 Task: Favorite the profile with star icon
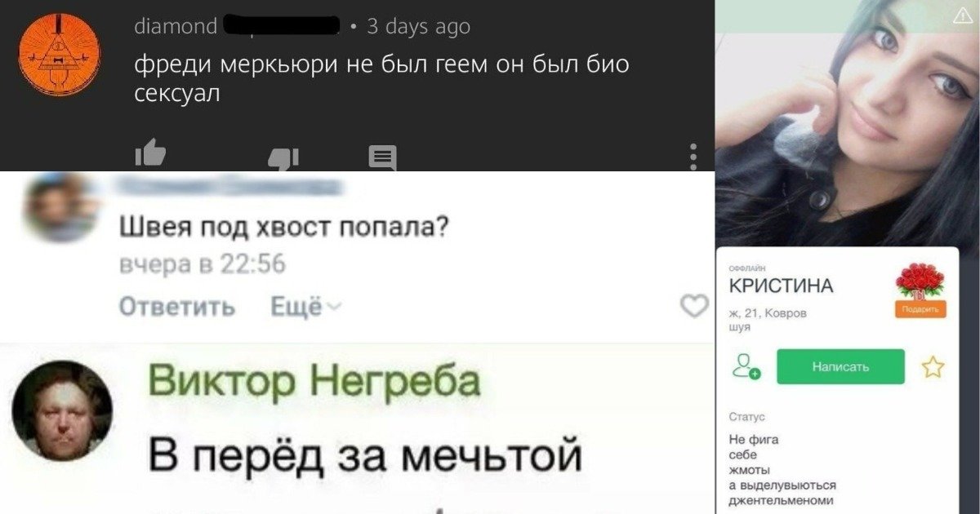tap(932, 367)
